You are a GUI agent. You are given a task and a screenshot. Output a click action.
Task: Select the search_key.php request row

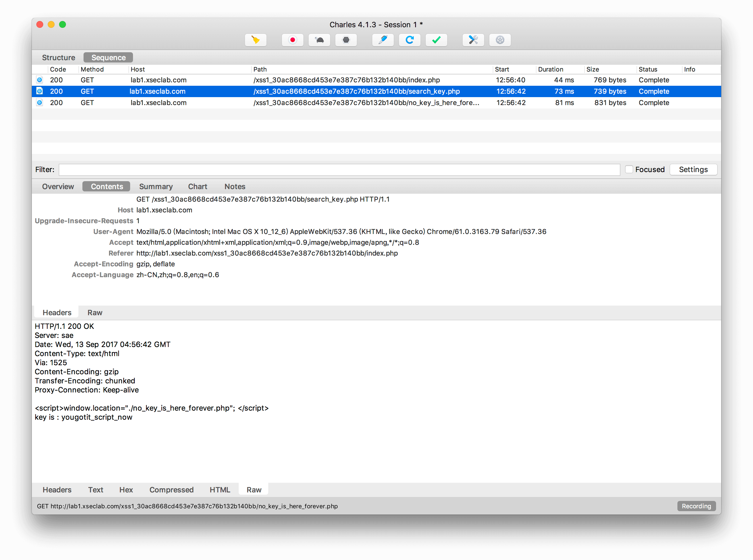coord(376,91)
